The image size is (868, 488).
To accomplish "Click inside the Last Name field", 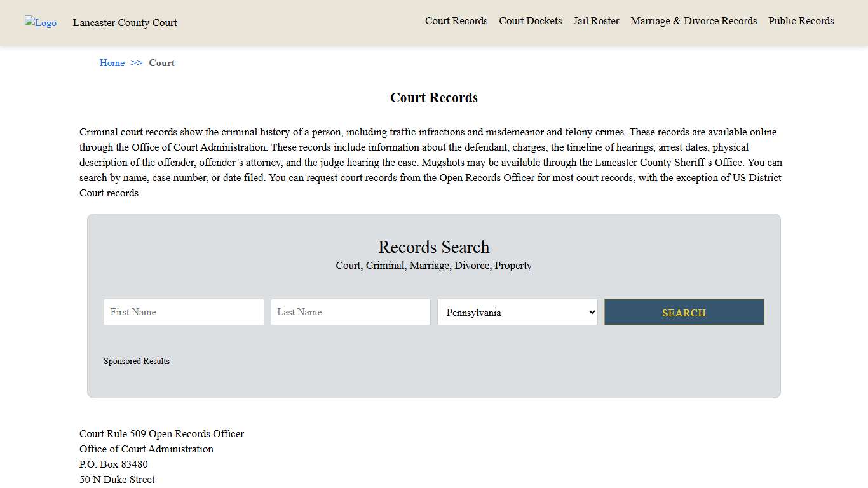I will (x=350, y=312).
